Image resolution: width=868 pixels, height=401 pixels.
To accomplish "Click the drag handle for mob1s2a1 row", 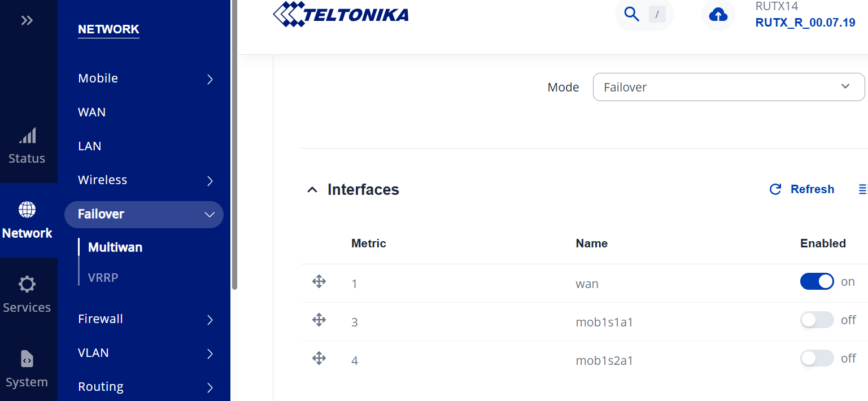I will pos(319,358).
